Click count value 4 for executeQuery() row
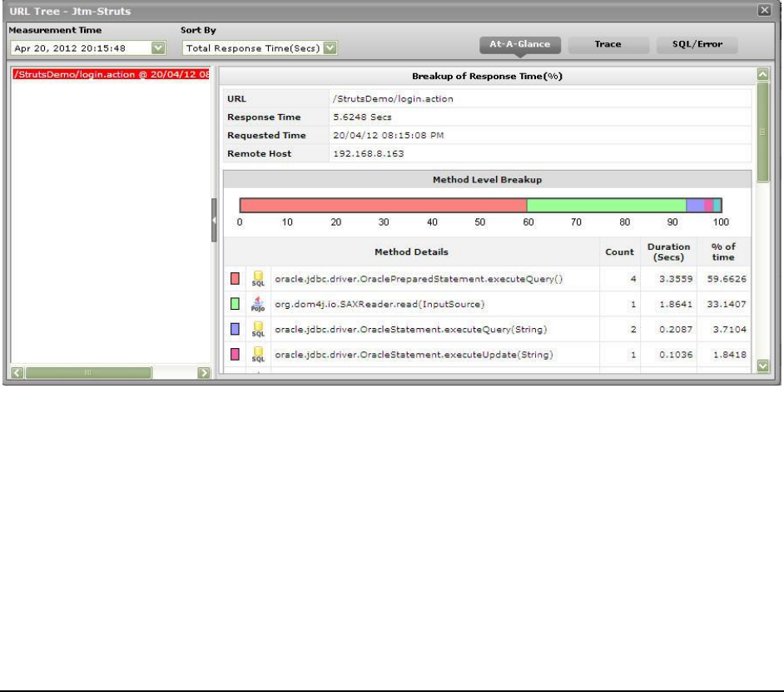The width and height of the screenshot is (784, 692). click(x=633, y=279)
